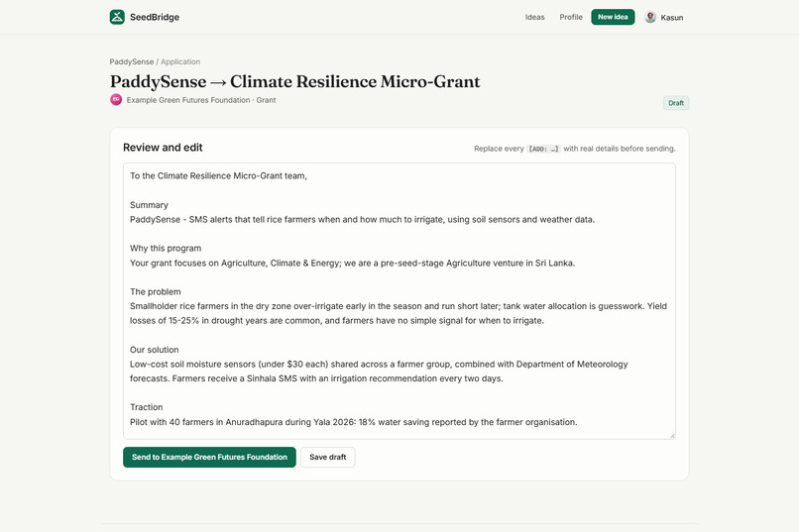Click the Review and edit heading

(163, 148)
